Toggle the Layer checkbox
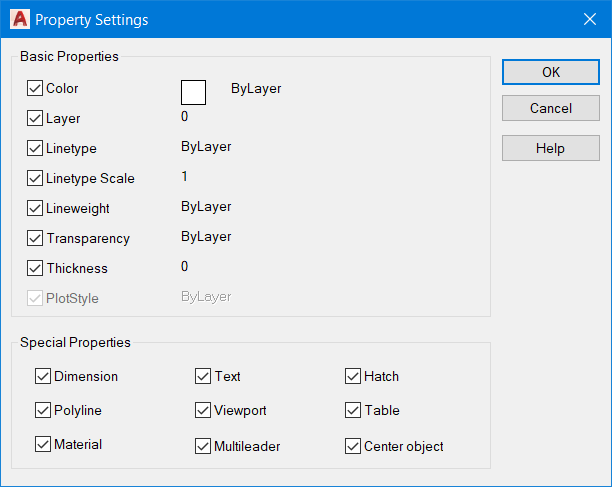The width and height of the screenshot is (612, 488). [36, 118]
